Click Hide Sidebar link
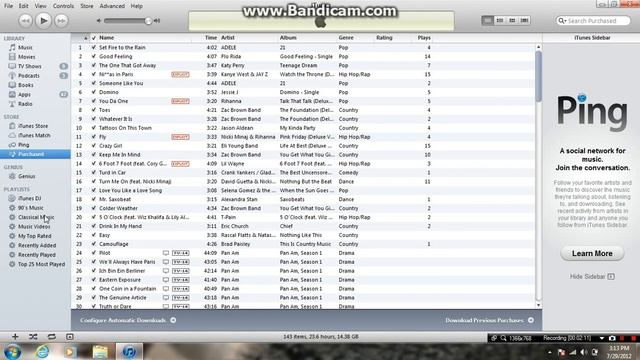 [592, 276]
